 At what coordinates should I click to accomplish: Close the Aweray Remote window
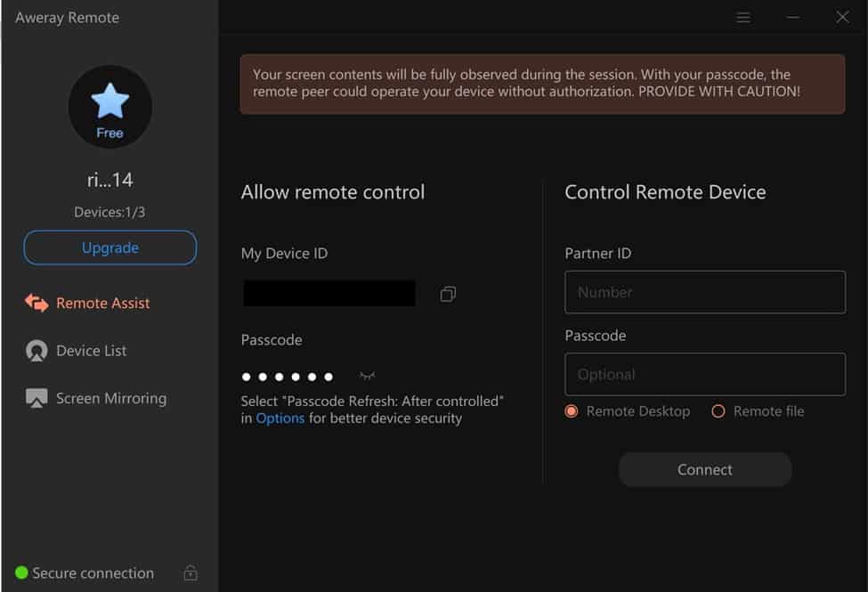tap(842, 17)
